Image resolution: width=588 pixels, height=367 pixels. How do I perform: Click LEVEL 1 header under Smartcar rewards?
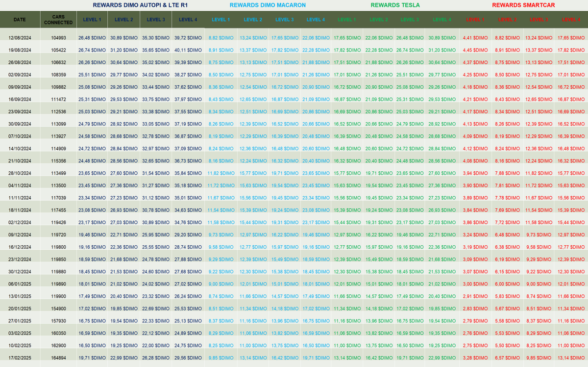coord(475,20)
